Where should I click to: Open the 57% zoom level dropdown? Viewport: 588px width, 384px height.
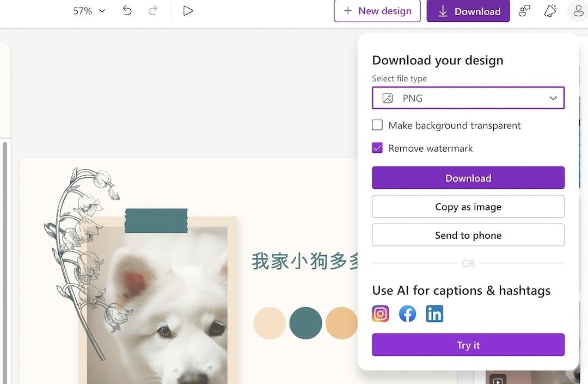[89, 11]
